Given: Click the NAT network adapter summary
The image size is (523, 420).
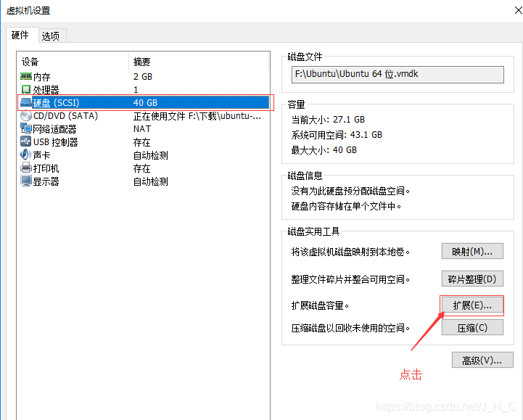Looking at the screenshot, I should [142, 129].
